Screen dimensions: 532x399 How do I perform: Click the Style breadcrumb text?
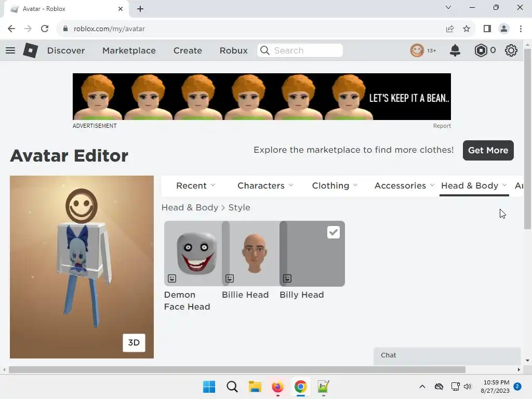pyautogui.click(x=239, y=207)
